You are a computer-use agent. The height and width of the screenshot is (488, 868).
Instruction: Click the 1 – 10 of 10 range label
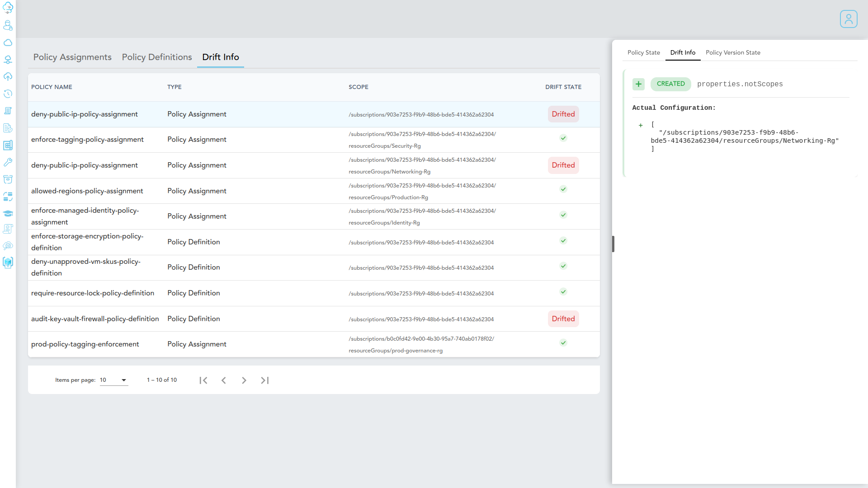pos(162,380)
